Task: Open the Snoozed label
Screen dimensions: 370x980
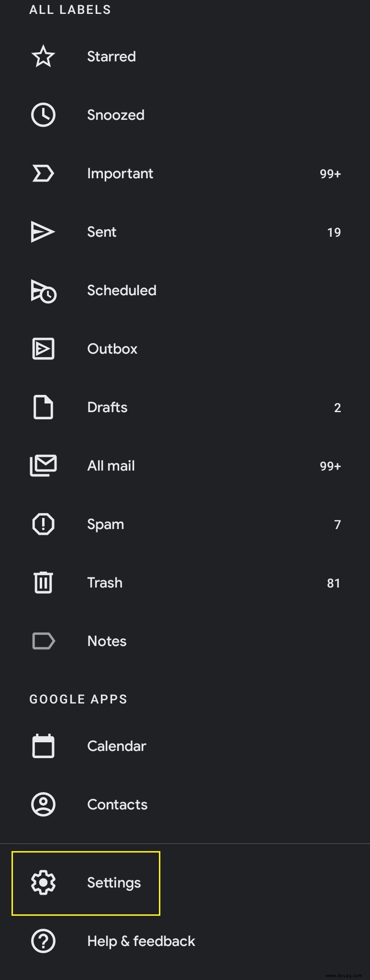Action: (185, 115)
